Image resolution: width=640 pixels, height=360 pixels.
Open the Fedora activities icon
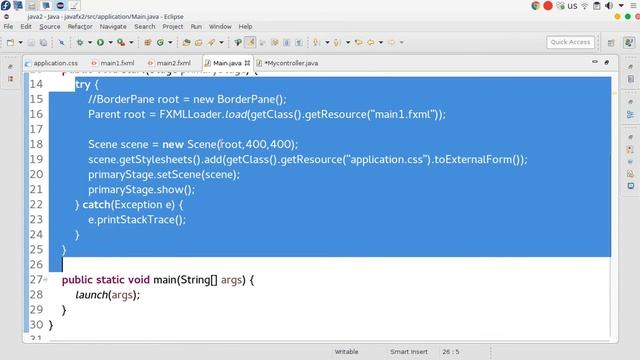tap(6, 5)
